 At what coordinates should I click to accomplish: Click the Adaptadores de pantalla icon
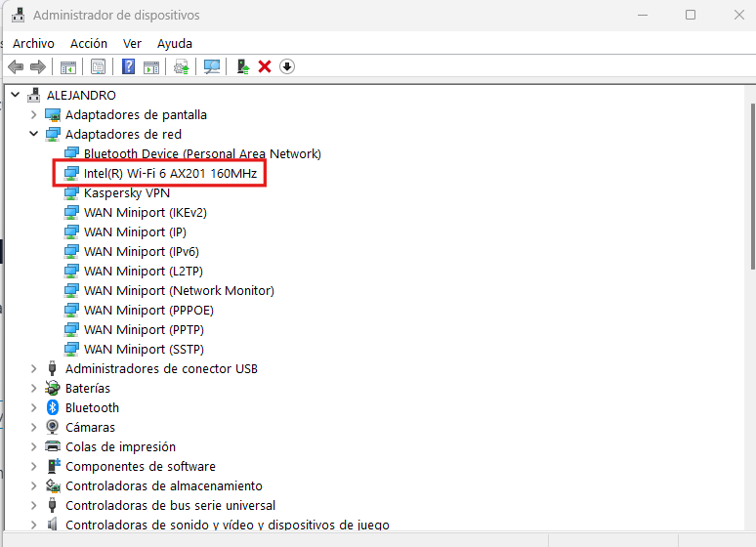coord(53,115)
